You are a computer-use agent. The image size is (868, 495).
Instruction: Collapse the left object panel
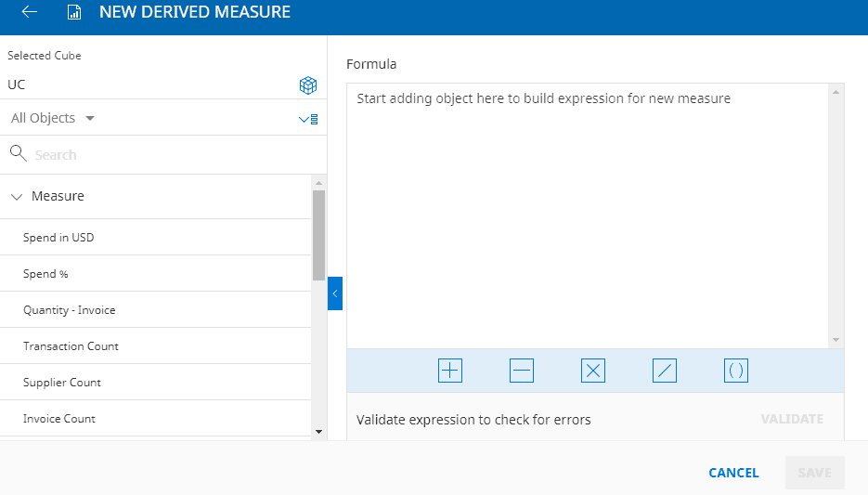335,293
